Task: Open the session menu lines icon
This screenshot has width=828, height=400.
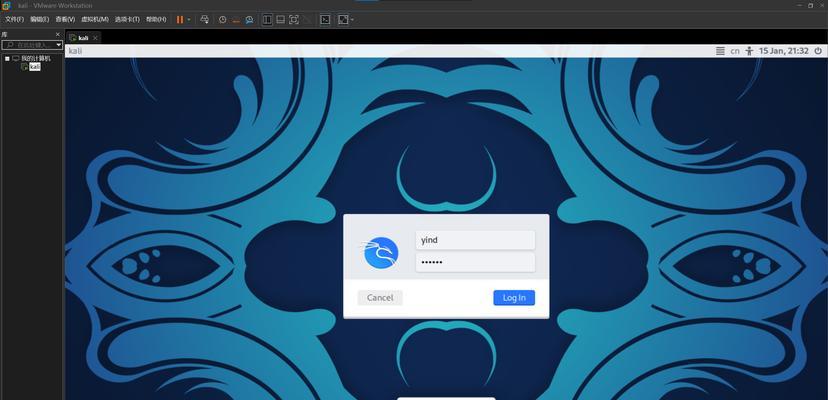Action: pyautogui.click(x=720, y=51)
